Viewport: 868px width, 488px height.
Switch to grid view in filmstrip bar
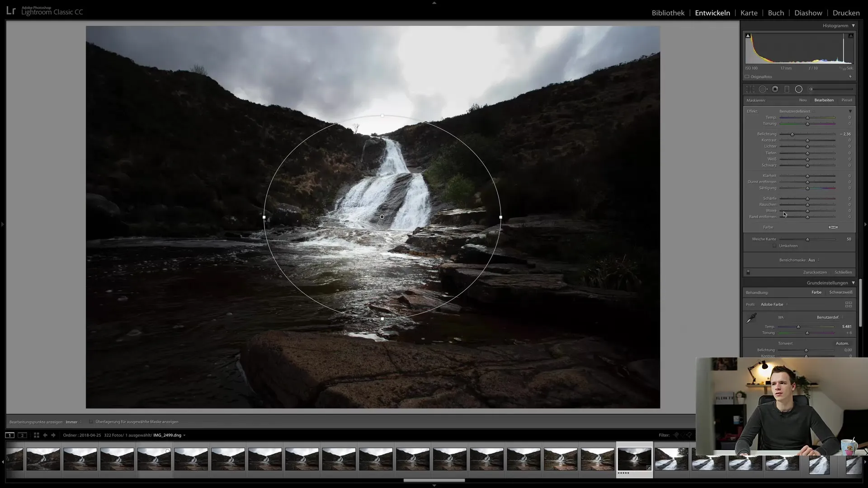(x=37, y=435)
